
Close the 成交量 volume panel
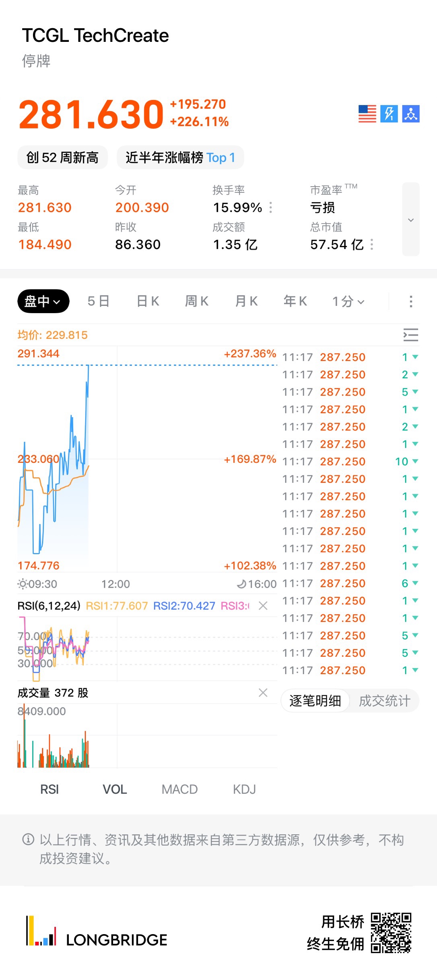coord(263,693)
